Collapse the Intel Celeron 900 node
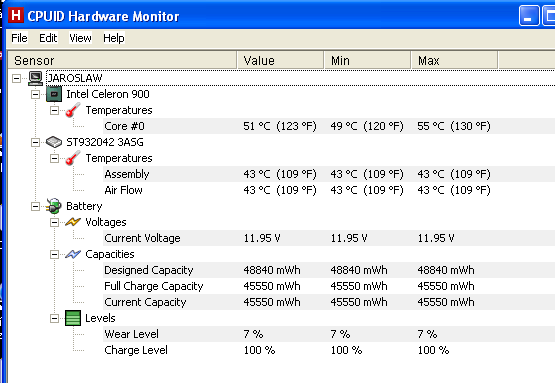The width and height of the screenshot is (555, 383). coord(35,94)
